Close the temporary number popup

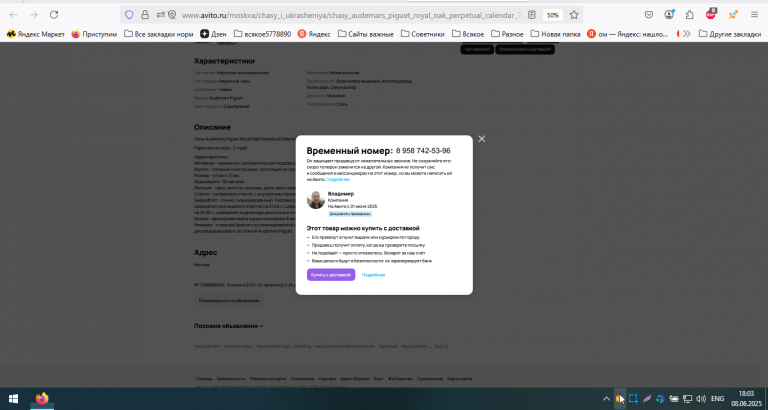tap(481, 139)
